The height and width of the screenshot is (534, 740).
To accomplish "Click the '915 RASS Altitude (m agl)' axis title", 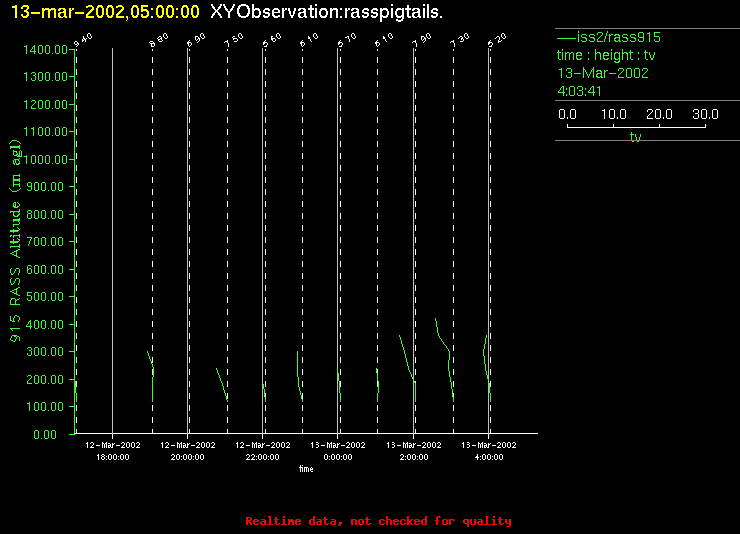I will pyautogui.click(x=16, y=241).
